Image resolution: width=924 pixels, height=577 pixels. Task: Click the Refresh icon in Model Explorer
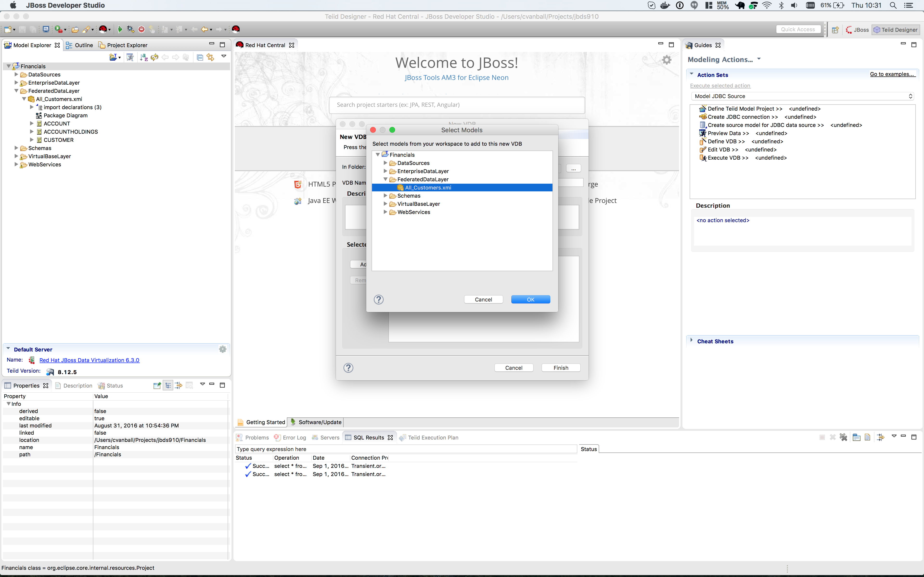155,57
